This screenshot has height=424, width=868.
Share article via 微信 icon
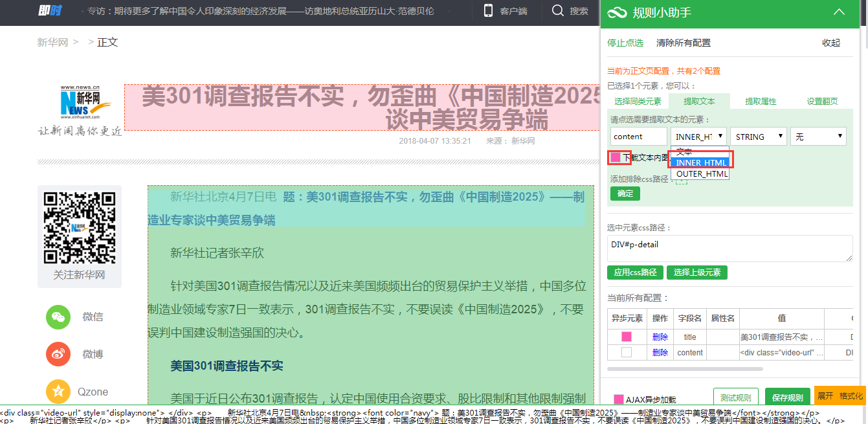click(x=58, y=317)
